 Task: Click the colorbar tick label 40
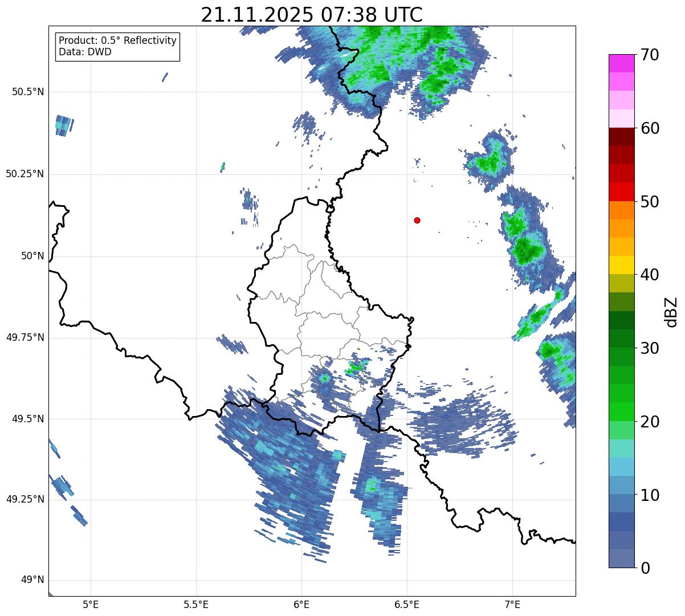(x=650, y=275)
